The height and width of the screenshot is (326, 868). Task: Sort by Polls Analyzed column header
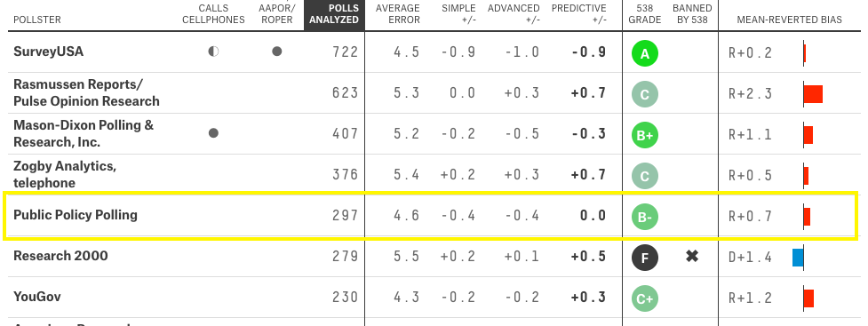click(x=334, y=14)
